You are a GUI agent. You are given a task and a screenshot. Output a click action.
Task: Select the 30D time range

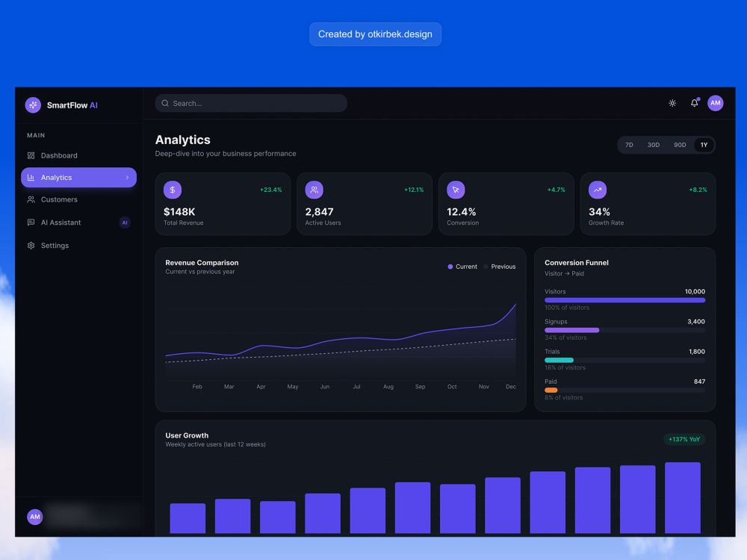653,145
